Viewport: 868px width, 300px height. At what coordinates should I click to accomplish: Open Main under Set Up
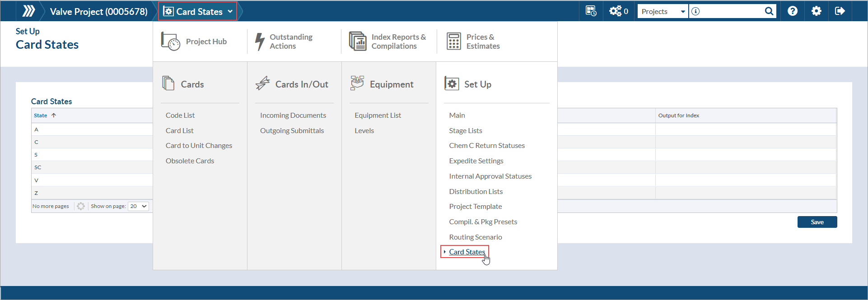(x=457, y=115)
